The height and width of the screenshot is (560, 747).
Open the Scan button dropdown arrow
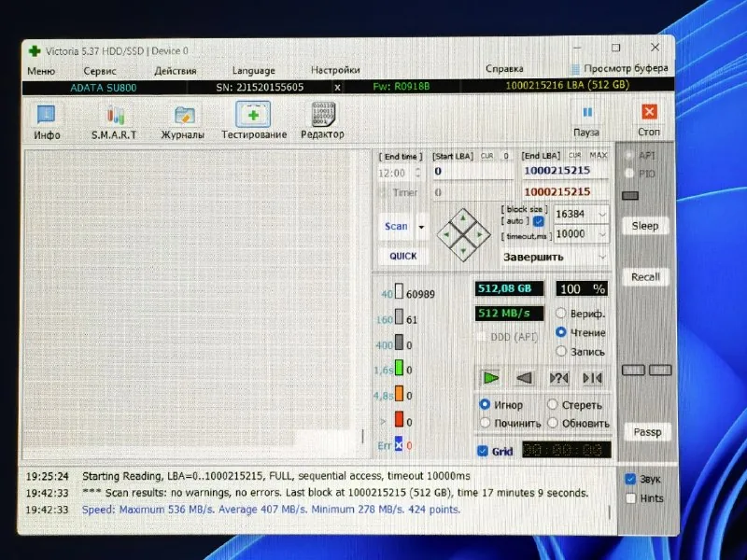point(421,227)
